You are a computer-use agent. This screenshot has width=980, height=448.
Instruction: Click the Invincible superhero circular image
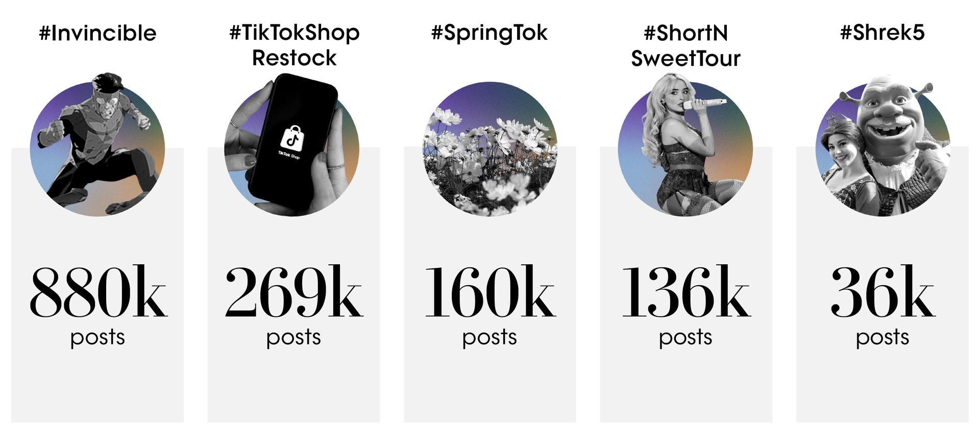click(x=97, y=145)
